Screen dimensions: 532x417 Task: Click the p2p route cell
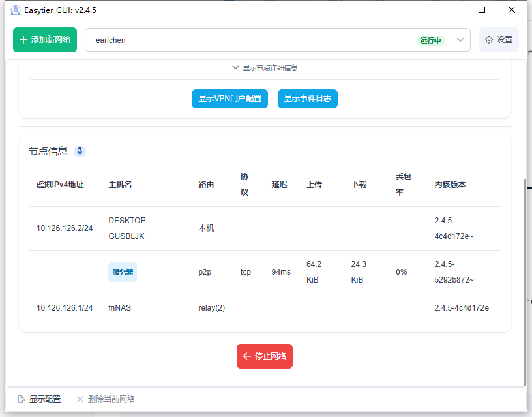tap(205, 272)
